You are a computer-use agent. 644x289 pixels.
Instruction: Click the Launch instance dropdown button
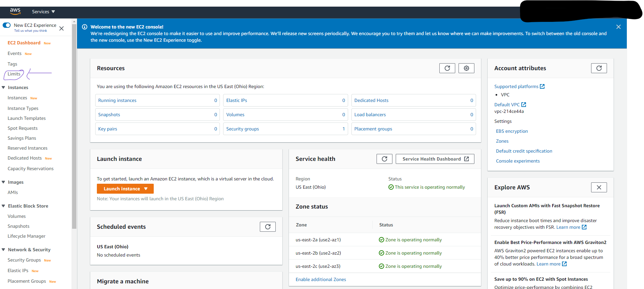[x=125, y=189]
